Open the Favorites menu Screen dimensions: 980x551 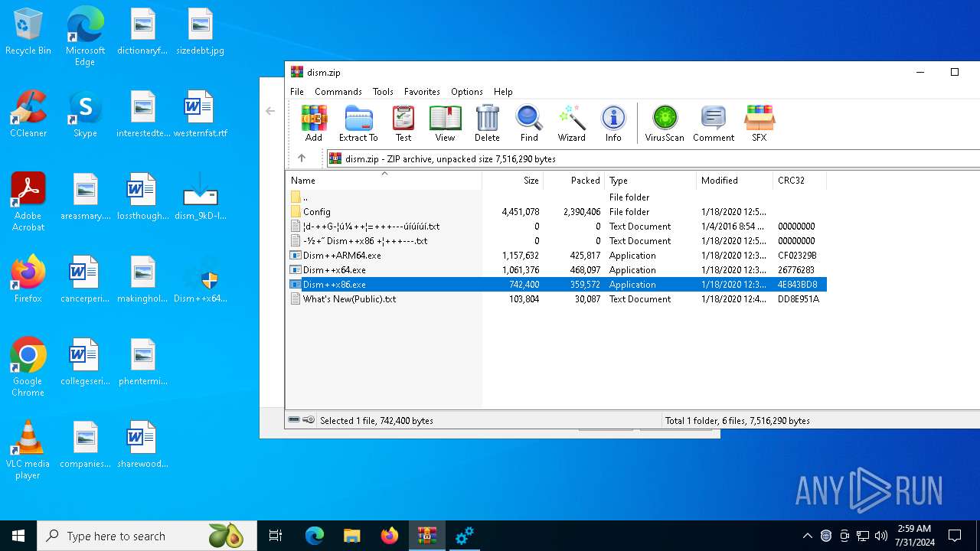coord(422,91)
